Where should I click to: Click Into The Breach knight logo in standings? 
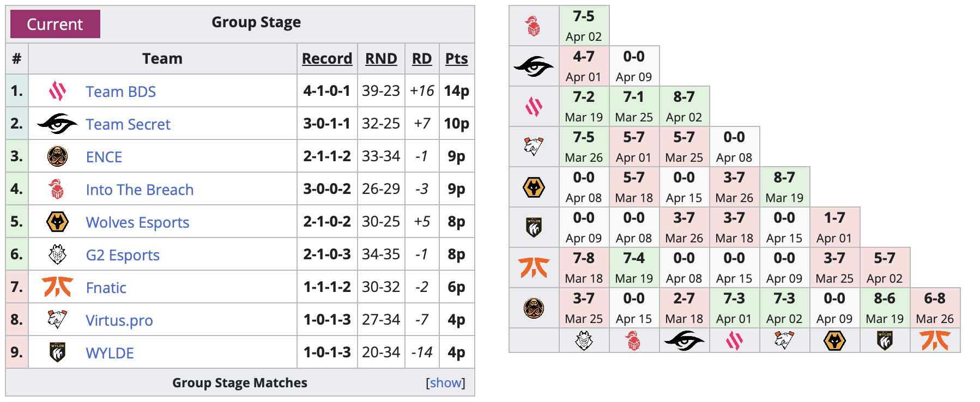(57, 189)
